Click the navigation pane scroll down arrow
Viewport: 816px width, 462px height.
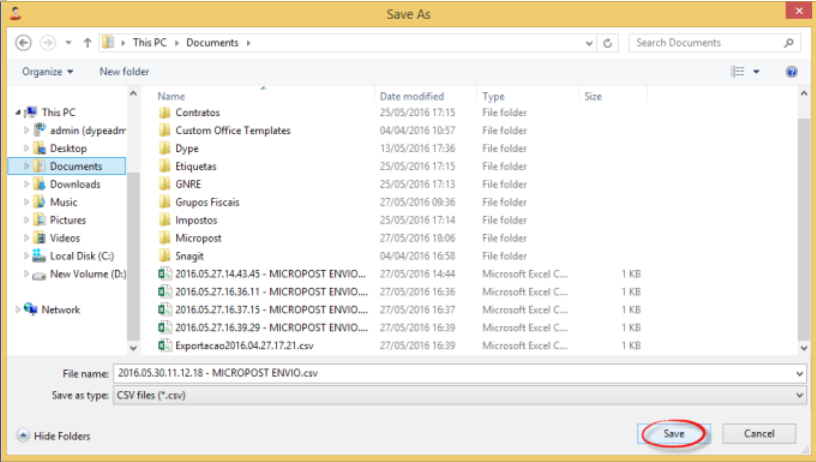click(x=133, y=348)
